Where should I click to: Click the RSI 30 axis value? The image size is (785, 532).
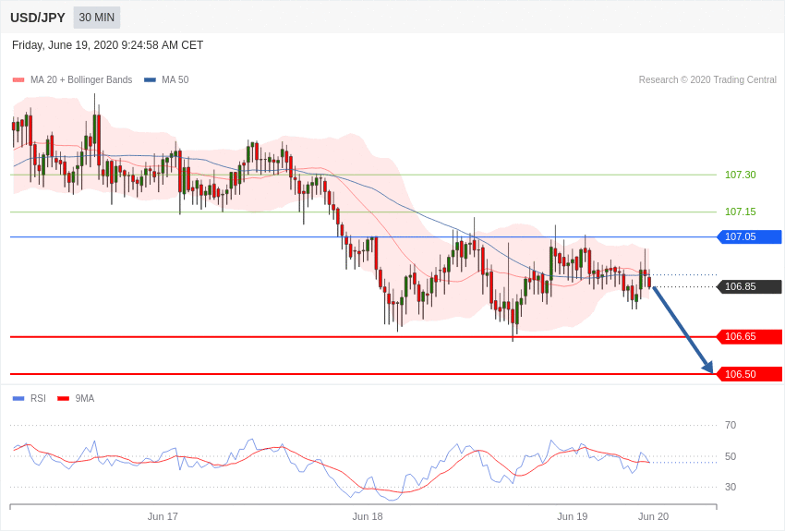(x=731, y=487)
